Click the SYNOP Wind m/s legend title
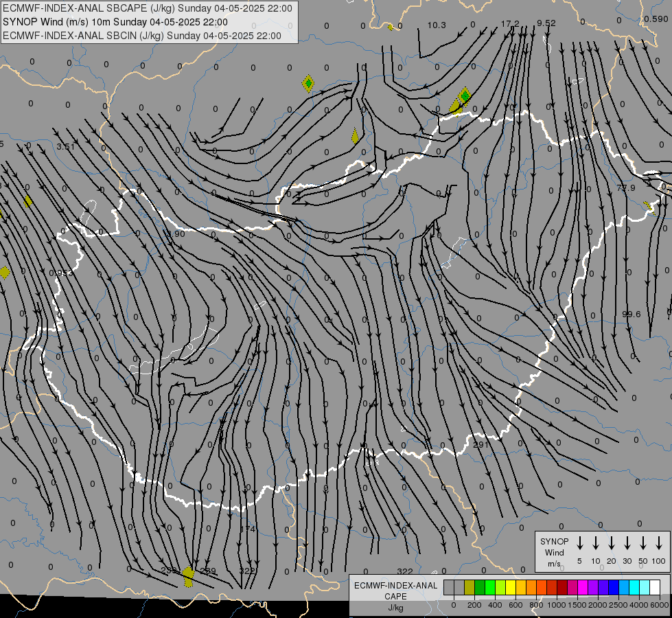 [x=554, y=552]
